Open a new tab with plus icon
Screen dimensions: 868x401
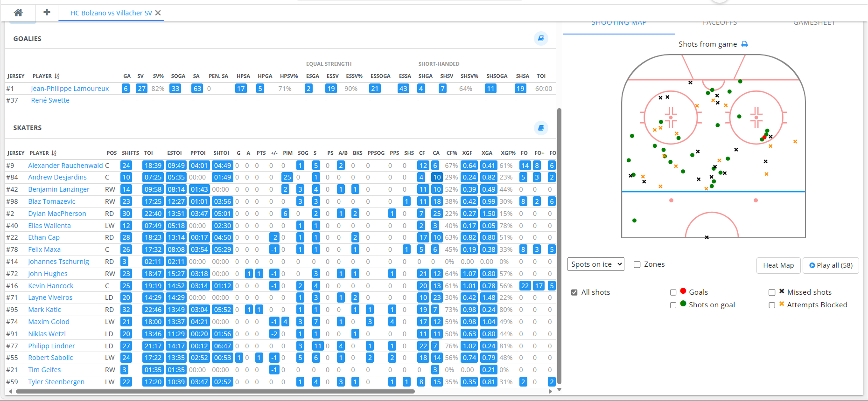tap(47, 13)
